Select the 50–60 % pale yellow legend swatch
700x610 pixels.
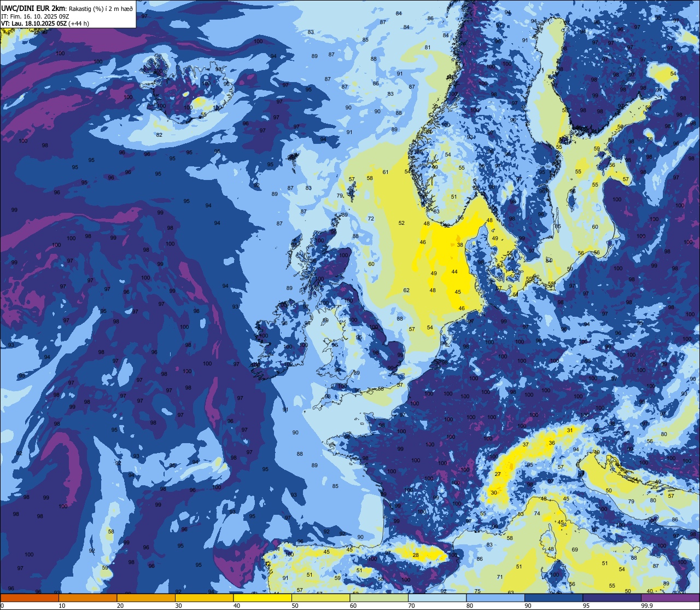320,597
